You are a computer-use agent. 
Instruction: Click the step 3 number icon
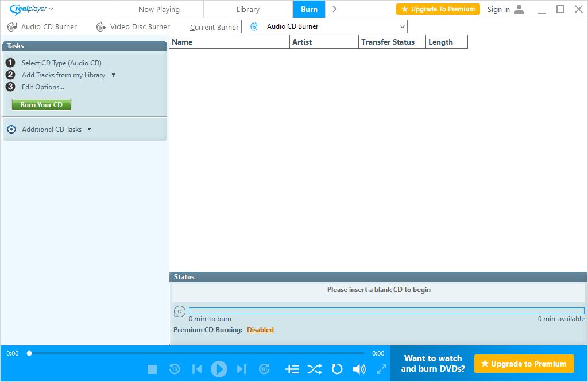10,87
